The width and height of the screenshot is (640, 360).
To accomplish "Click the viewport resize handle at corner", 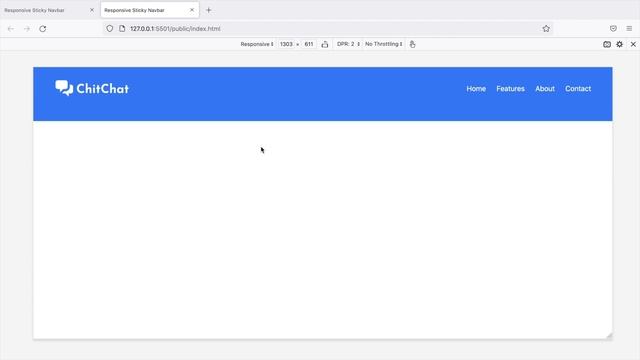I will (x=609, y=336).
